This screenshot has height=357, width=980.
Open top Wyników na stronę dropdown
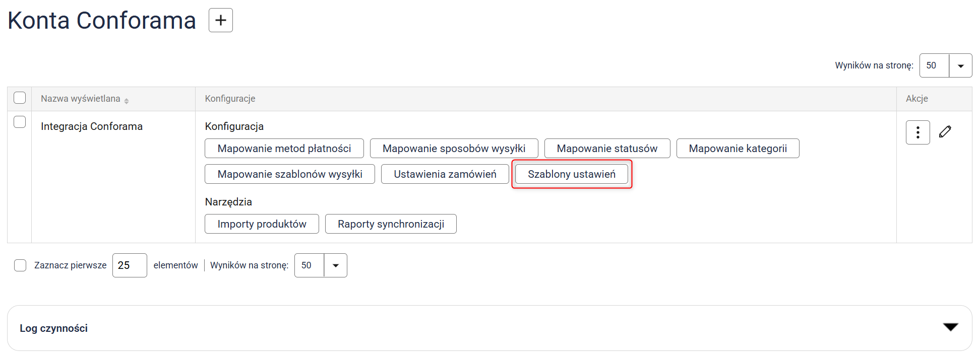[x=960, y=66]
